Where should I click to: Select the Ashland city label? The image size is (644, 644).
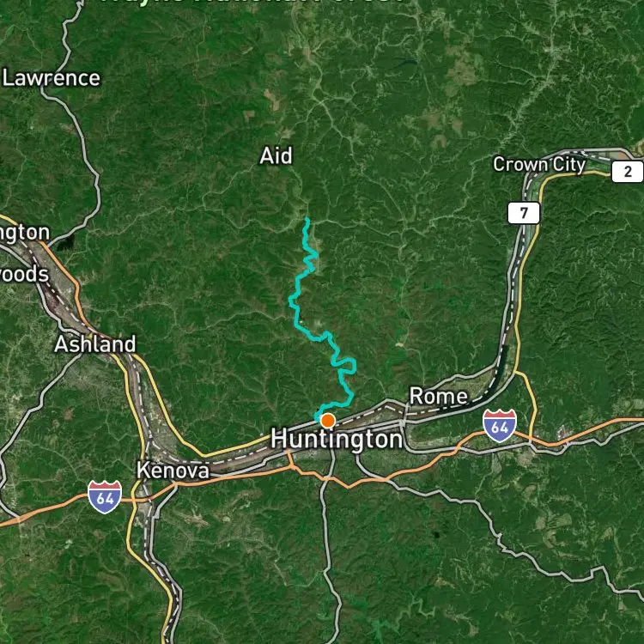pyautogui.click(x=94, y=344)
